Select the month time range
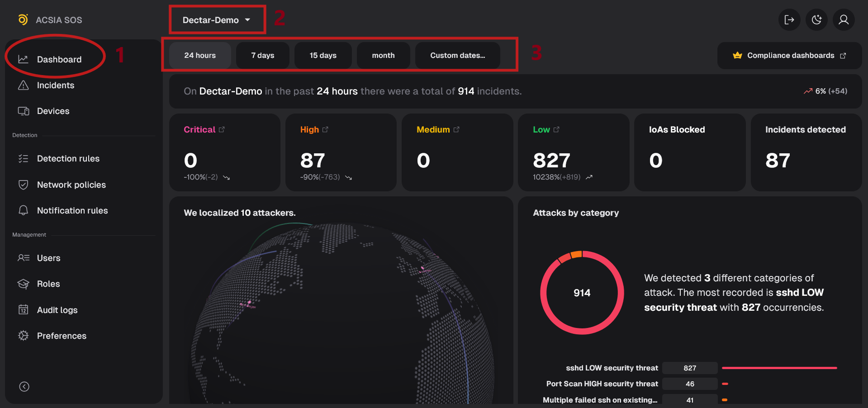This screenshot has width=868, height=408. [x=383, y=55]
